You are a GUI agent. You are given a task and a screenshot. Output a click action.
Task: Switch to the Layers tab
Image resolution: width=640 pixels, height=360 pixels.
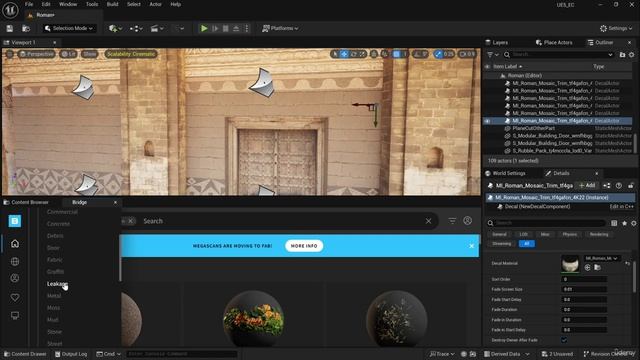[x=497, y=42]
